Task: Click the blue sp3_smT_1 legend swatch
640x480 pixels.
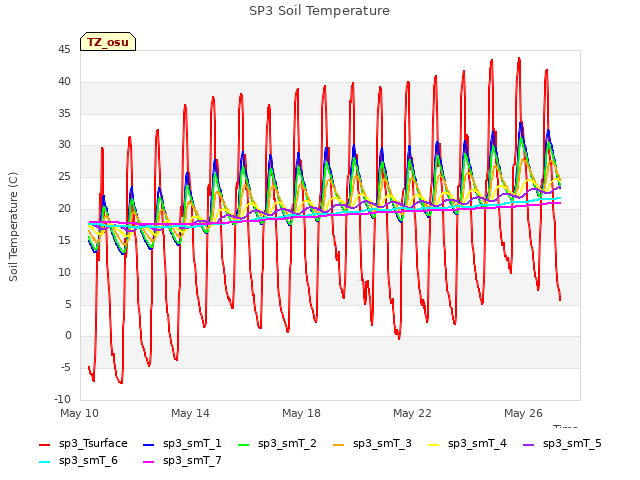Action: coord(149,444)
